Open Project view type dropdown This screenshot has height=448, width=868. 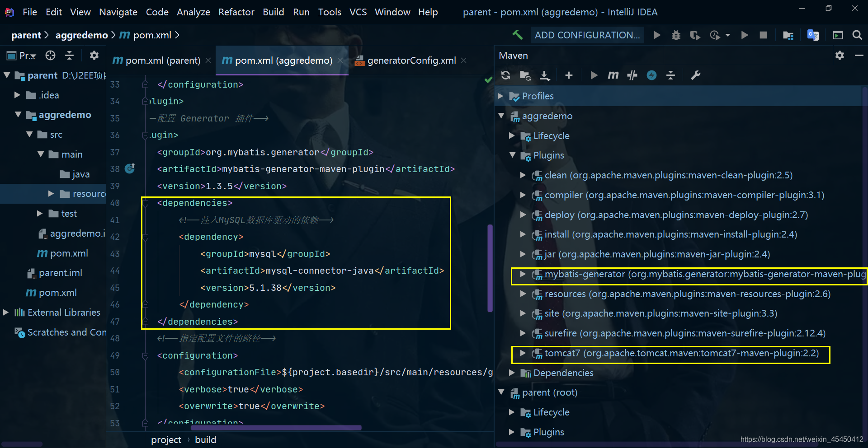tap(21, 56)
